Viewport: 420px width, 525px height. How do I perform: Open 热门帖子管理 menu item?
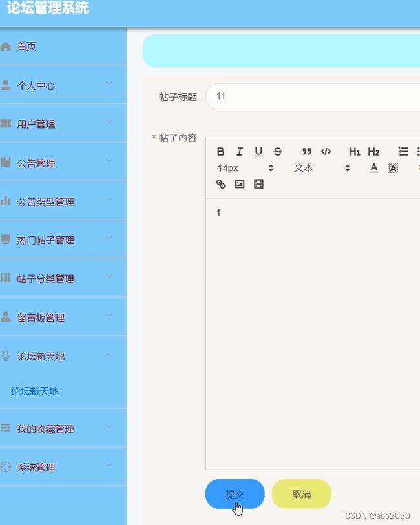click(x=63, y=240)
